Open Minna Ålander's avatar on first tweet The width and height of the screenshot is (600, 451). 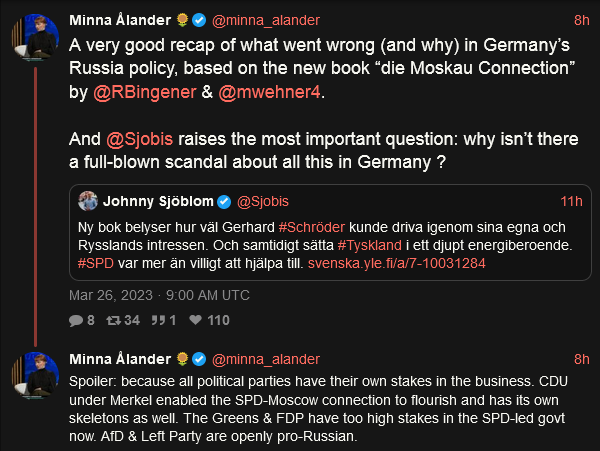tap(35, 37)
